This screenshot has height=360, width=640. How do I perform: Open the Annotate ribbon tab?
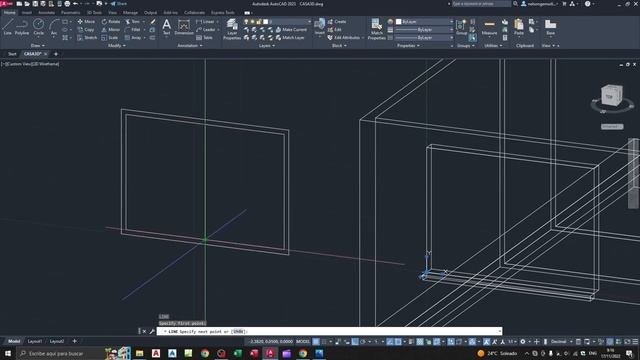46,13
